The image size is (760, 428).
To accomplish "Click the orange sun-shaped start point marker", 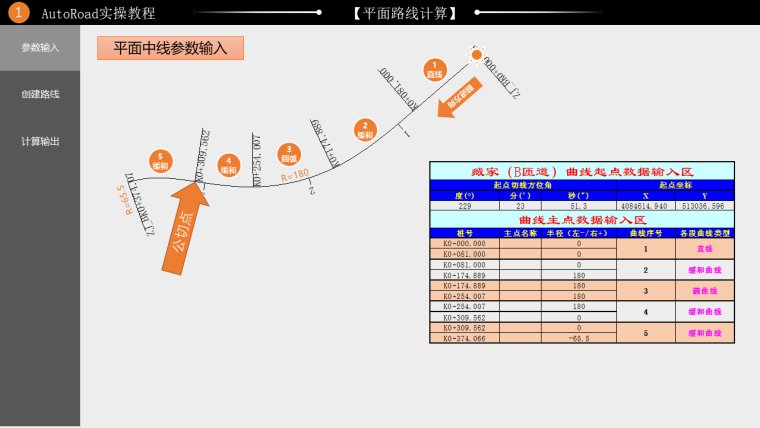I will click(477, 56).
